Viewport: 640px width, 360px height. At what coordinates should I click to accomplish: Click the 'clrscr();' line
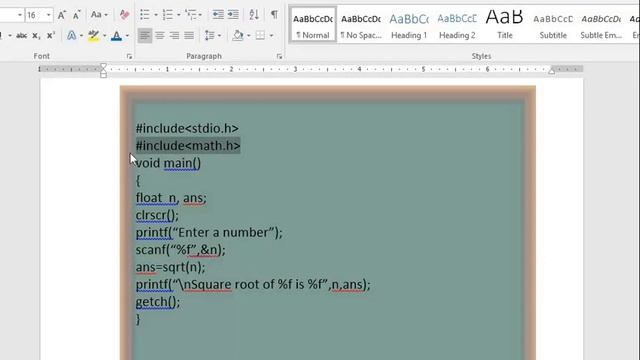coord(157,215)
